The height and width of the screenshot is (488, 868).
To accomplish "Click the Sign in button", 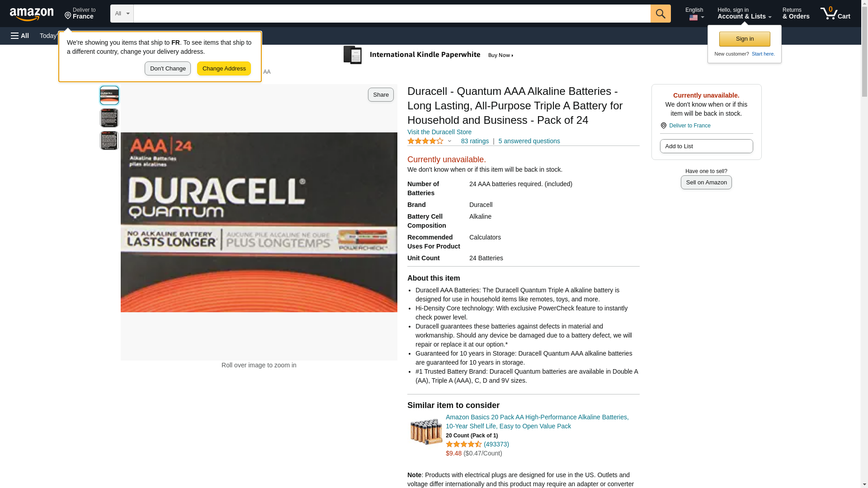I will click(x=745, y=39).
